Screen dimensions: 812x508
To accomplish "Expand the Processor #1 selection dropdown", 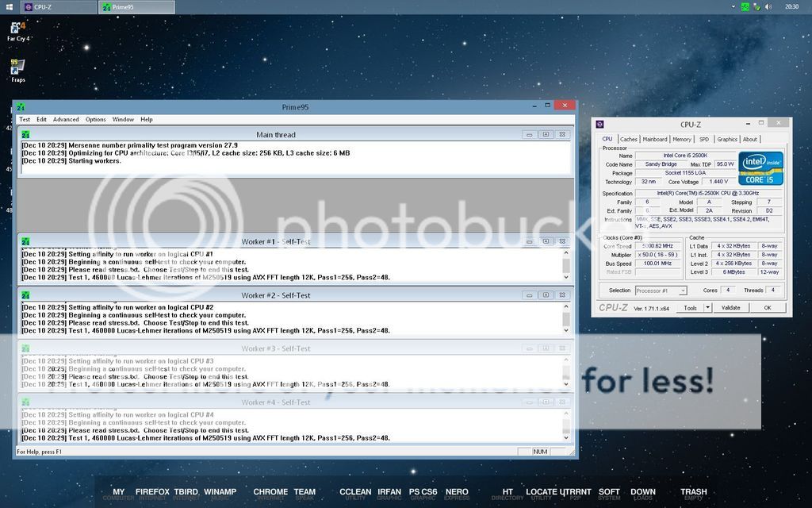I will coord(683,291).
